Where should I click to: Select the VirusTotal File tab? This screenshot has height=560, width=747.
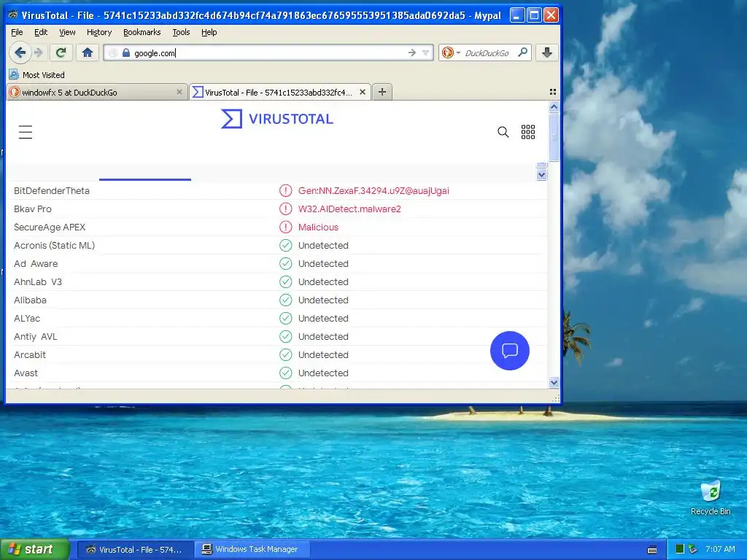pyautogui.click(x=279, y=93)
